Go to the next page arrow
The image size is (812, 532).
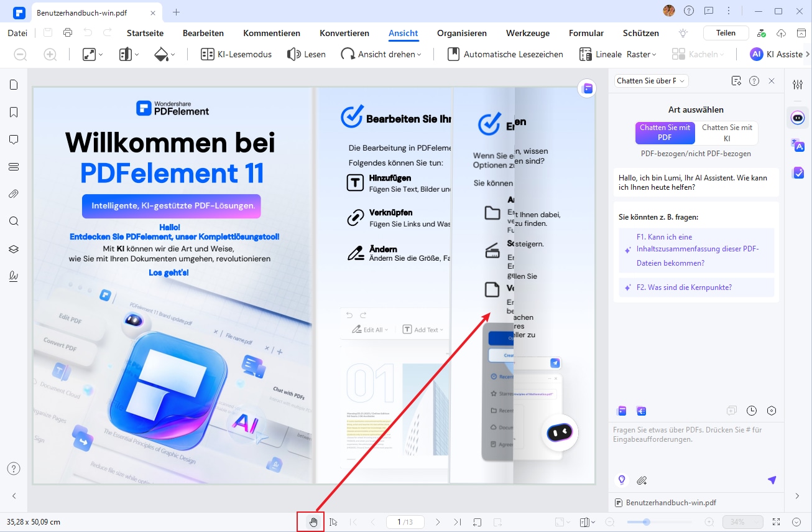pos(438,522)
